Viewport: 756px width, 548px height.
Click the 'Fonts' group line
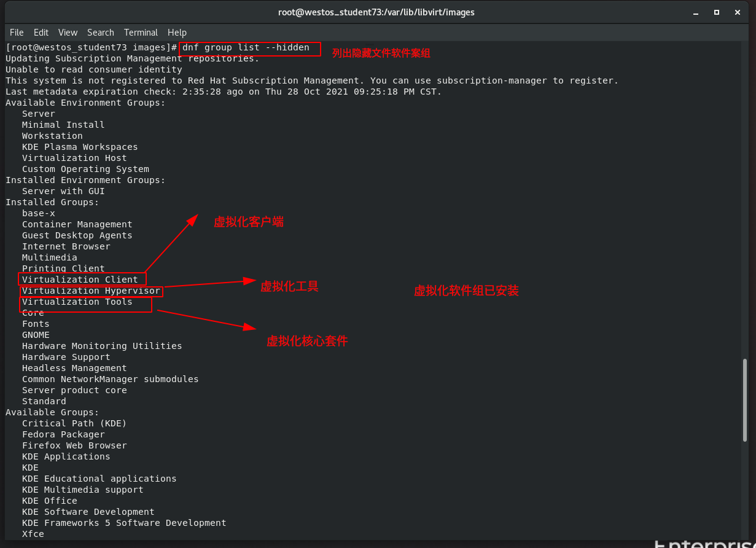[x=36, y=324]
